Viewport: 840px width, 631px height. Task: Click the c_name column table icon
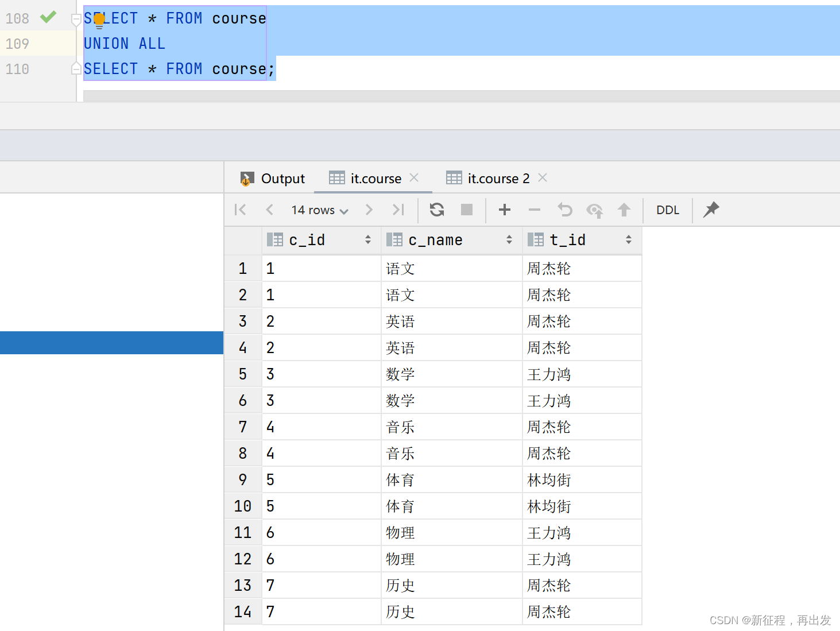coord(394,240)
